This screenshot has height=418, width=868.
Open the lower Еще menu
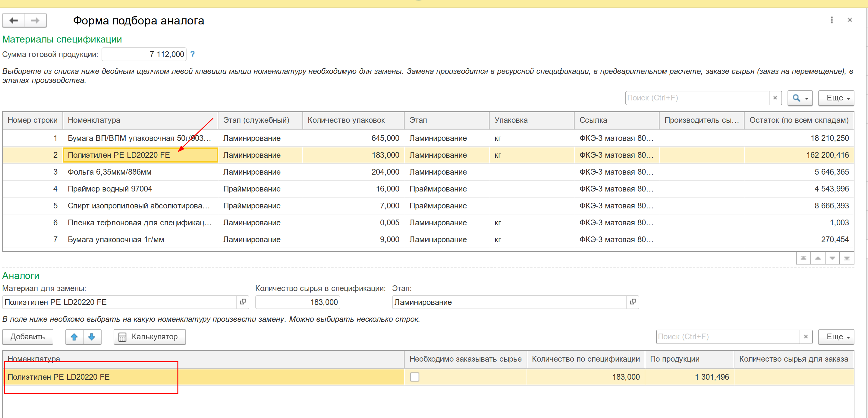click(x=836, y=337)
